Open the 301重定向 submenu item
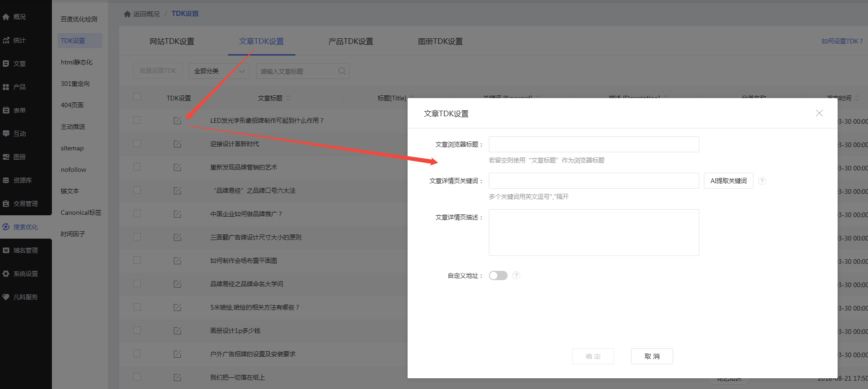This screenshot has width=868, height=389. point(75,84)
